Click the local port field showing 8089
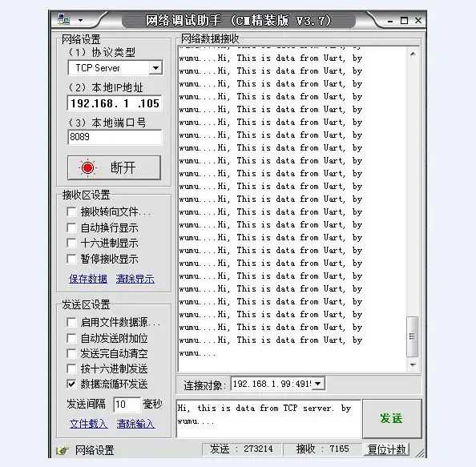Image resolution: width=476 pixels, height=467 pixels. point(115,137)
